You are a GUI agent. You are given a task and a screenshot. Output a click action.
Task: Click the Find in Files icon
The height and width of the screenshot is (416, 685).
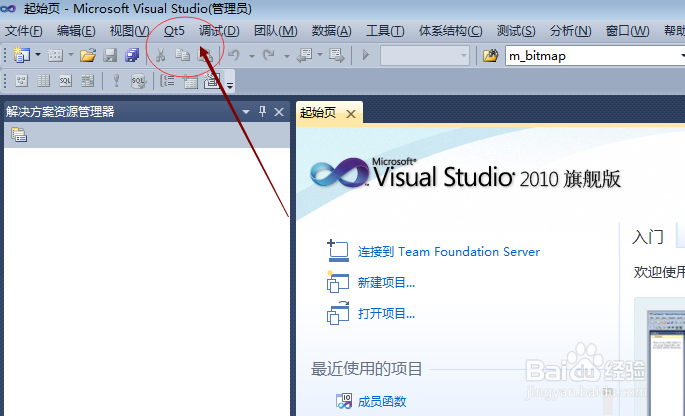click(x=490, y=55)
